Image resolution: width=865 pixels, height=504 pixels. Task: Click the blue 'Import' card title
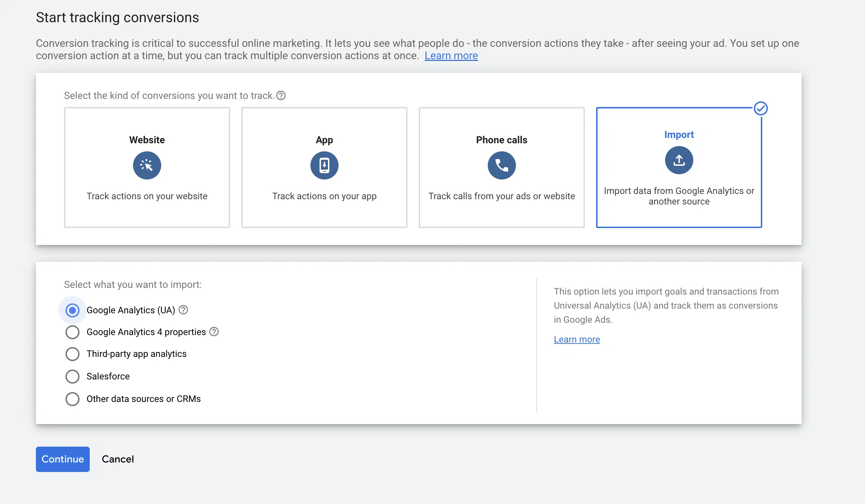click(679, 134)
